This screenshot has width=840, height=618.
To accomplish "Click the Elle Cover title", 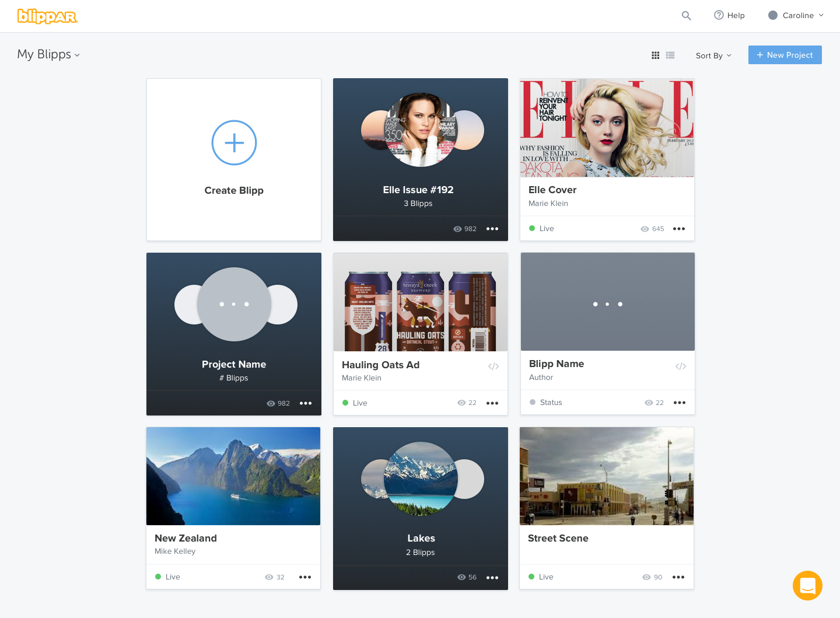I will coord(552,190).
